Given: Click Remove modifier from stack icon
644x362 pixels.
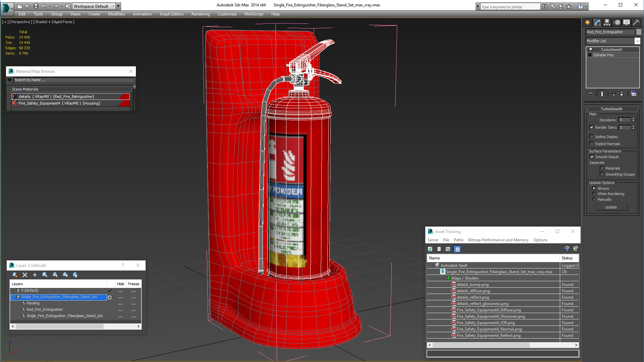Looking at the screenshot, I should pyautogui.click(x=621, y=94).
